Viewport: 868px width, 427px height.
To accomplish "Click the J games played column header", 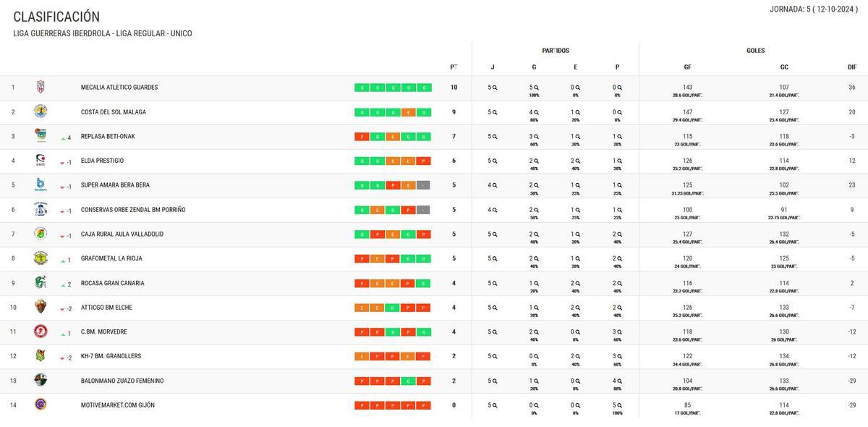I will pyautogui.click(x=493, y=67).
